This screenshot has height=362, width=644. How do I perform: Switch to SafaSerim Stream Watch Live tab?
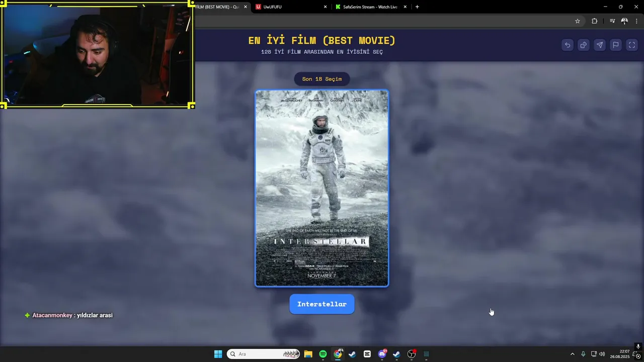coord(370,7)
